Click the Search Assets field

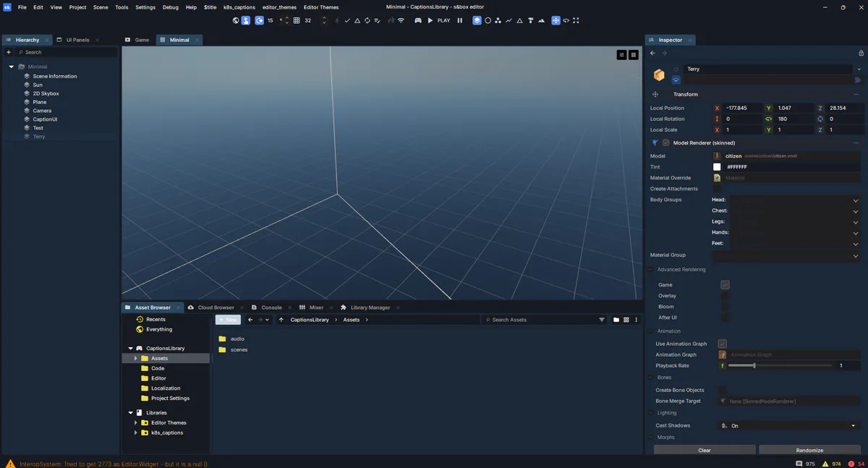click(542, 320)
